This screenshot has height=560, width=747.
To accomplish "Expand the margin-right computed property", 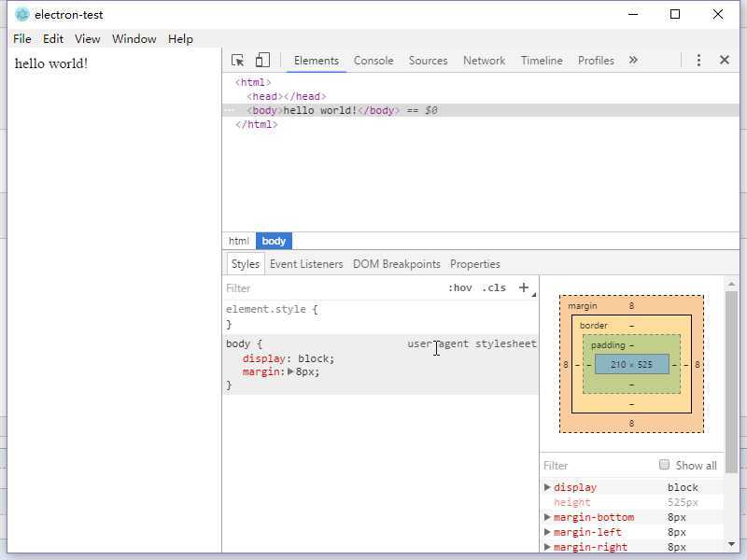I will (x=547, y=546).
